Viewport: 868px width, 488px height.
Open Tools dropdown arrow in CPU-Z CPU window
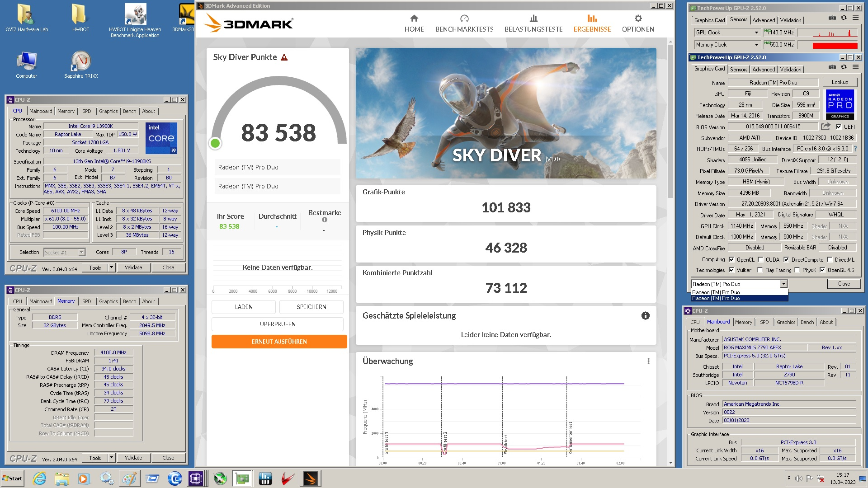pos(111,267)
